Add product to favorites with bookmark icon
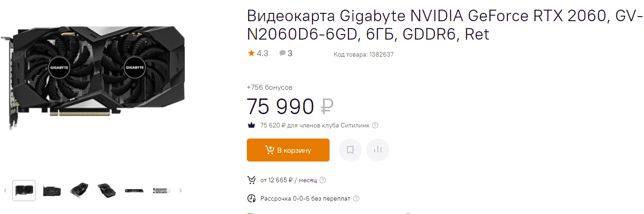This screenshot has height=214, width=644. [350, 150]
